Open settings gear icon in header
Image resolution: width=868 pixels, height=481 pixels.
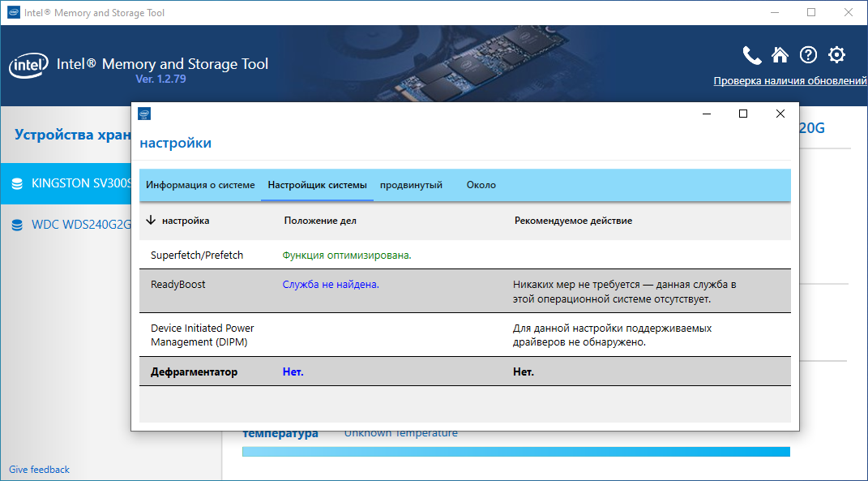click(x=836, y=55)
